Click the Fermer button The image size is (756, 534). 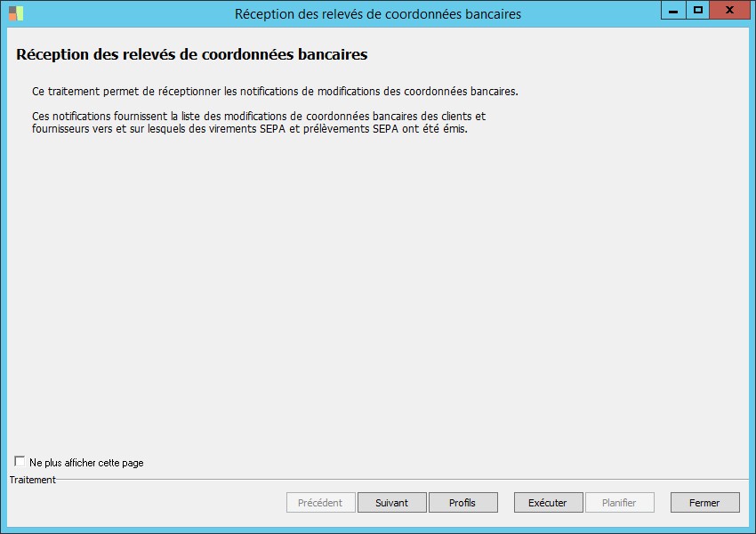(x=705, y=503)
